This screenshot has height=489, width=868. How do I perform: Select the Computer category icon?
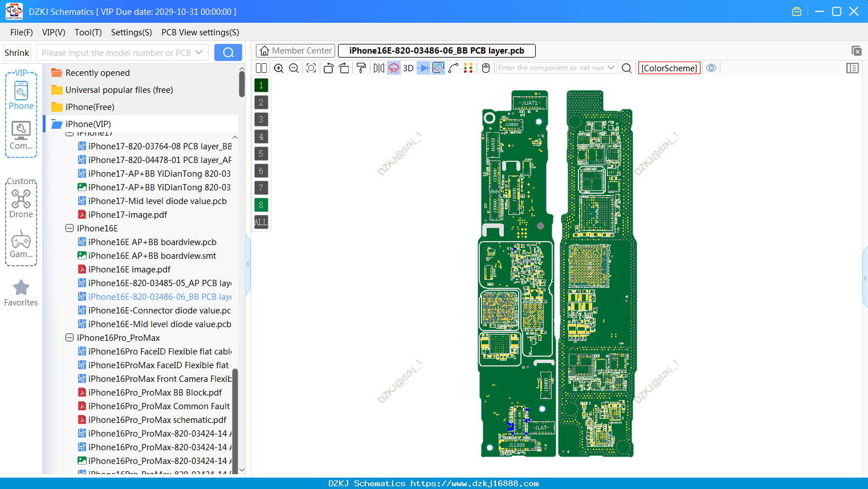[21, 136]
